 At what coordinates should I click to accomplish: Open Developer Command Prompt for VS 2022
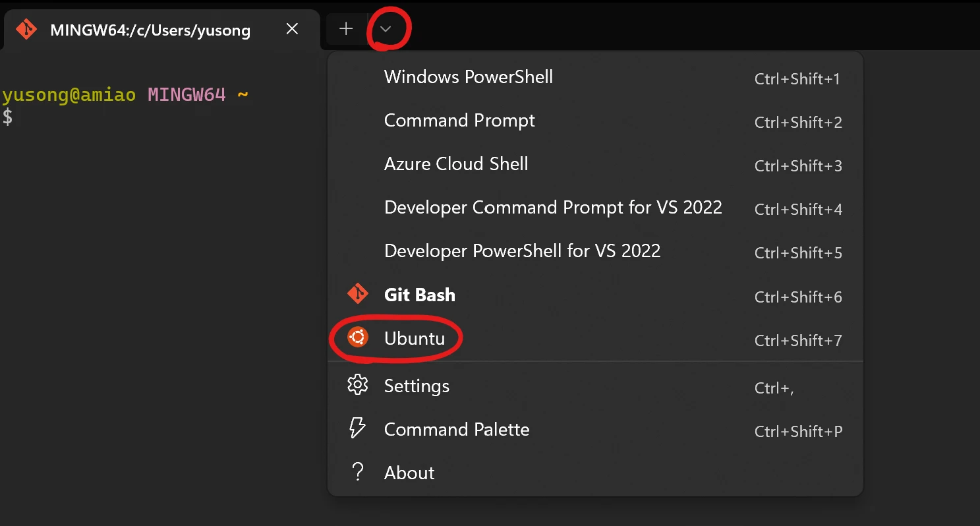(x=553, y=208)
